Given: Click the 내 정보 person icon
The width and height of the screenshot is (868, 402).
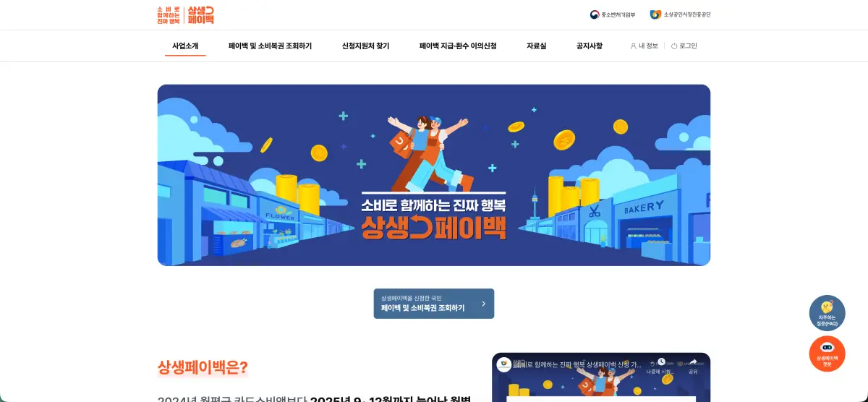Looking at the screenshot, I should [633, 46].
